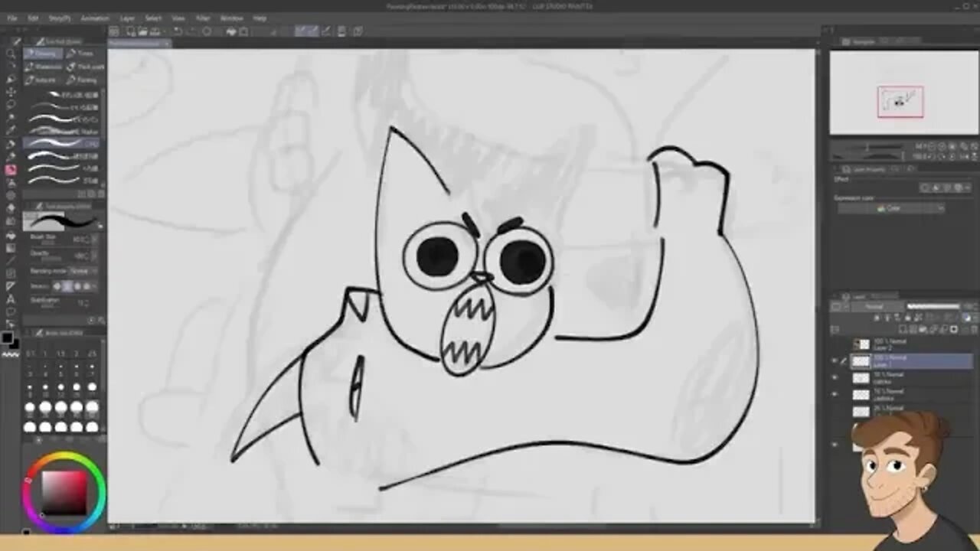Viewport: 980px width, 551px height.
Task: Open the Layer menu
Action: 127,18
